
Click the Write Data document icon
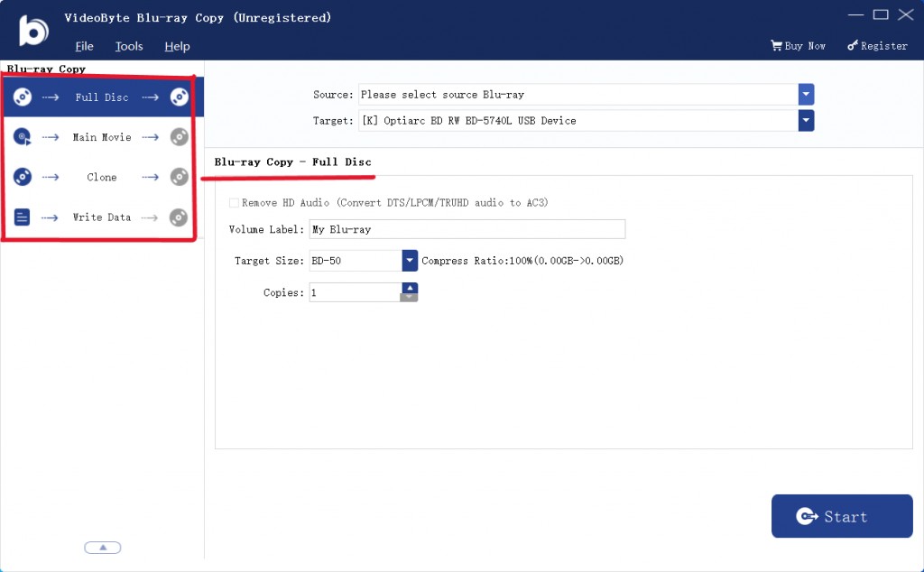[x=22, y=217]
